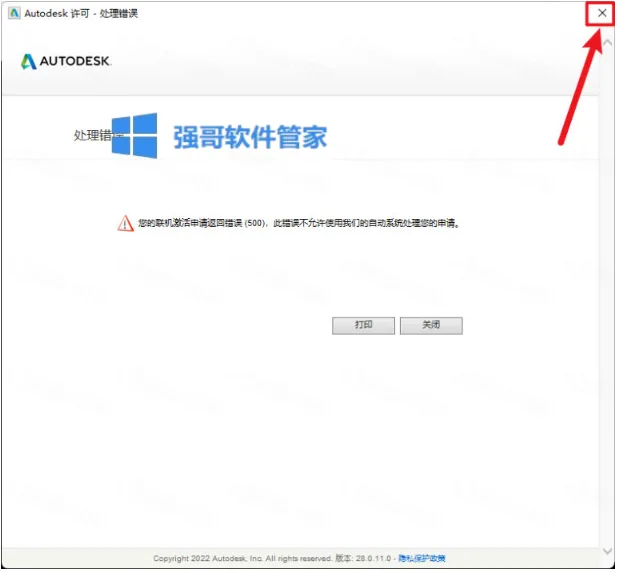Click the window title 'Autodesk 许可 - 处理错误'

click(x=81, y=13)
